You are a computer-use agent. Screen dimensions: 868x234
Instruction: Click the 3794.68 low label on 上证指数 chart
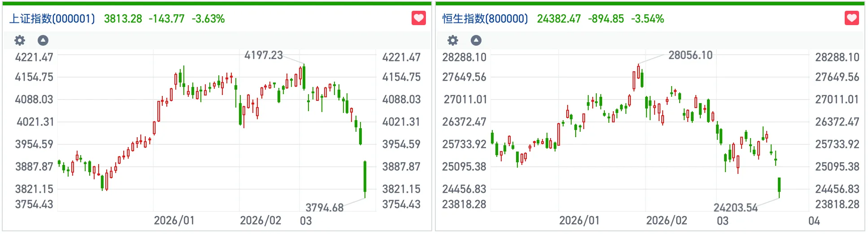(324, 208)
